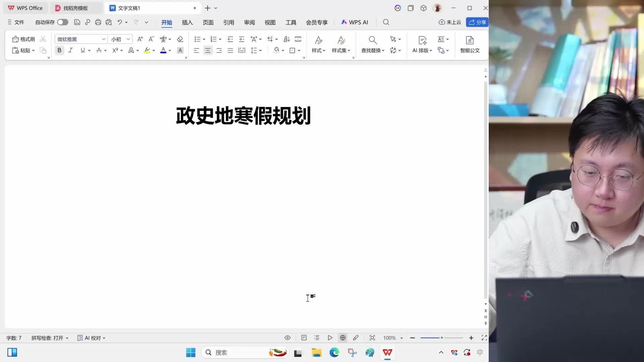
Task: Toggle eye protection mode icon in status bar
Action: point(287,338)
